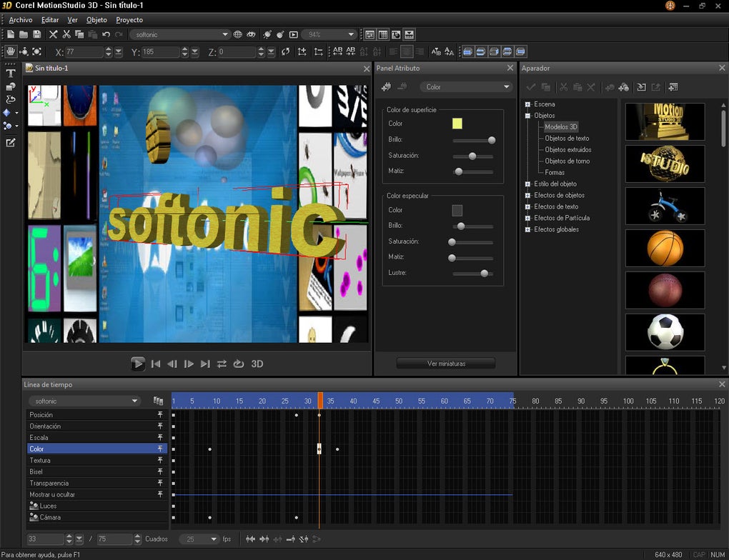The height and width of the screenshot is (560, 729).
Task: Click the Save project icon
Action: 36,34
